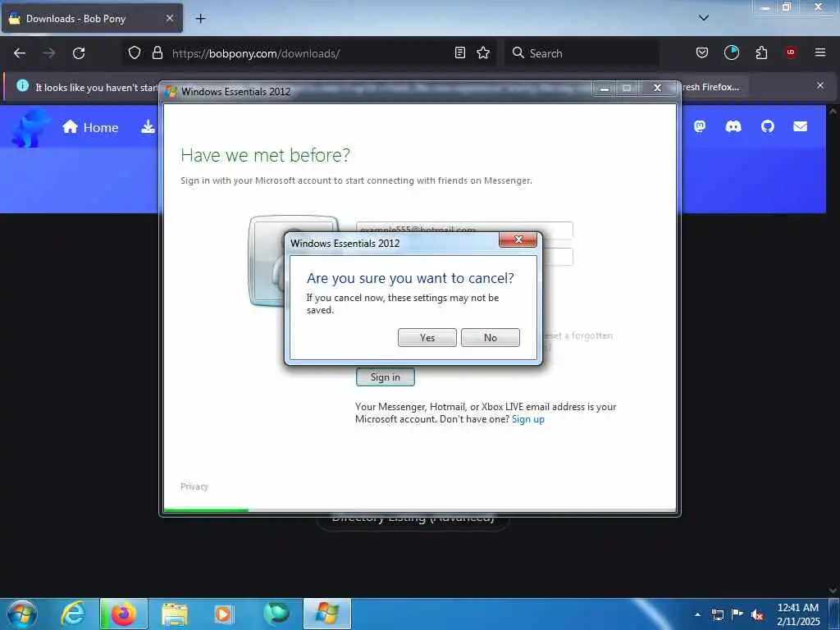Switch to Firefox in the taskbar

click(x=124, y=614)
